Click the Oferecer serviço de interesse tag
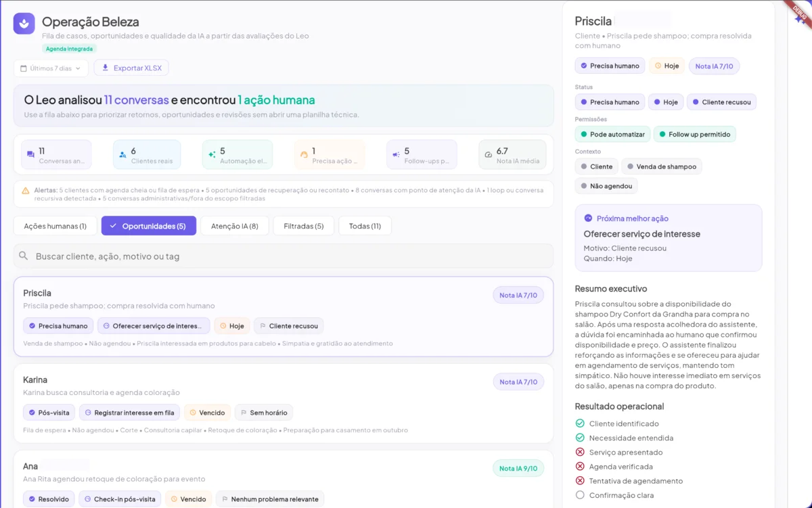The image size is (812, 508). 154,326
